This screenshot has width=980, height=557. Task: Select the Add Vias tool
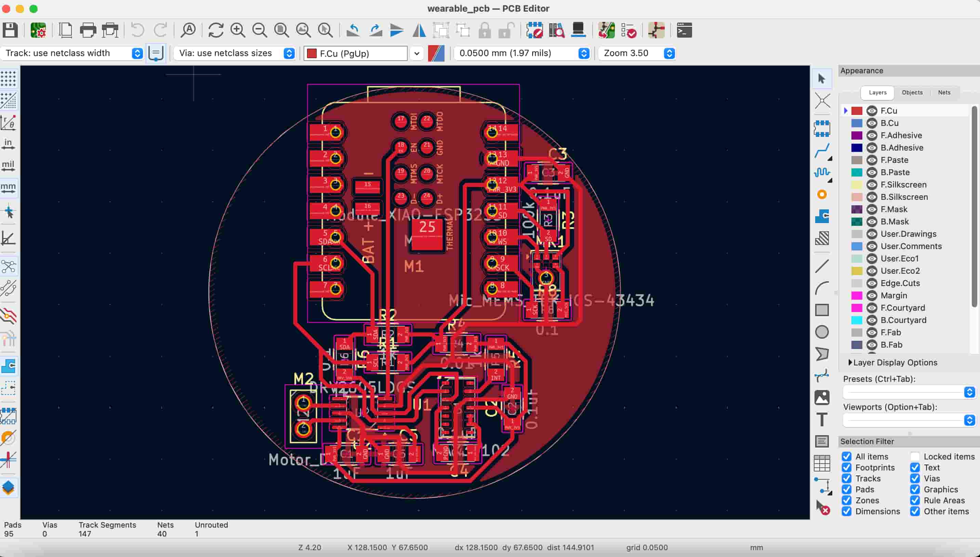tap(822, 194)
